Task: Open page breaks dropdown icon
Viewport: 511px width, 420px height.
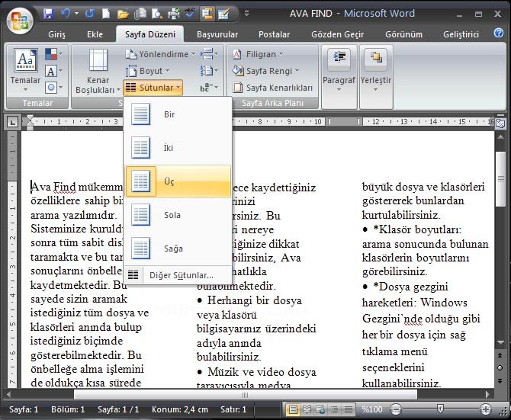Action: tap(209, 54)
